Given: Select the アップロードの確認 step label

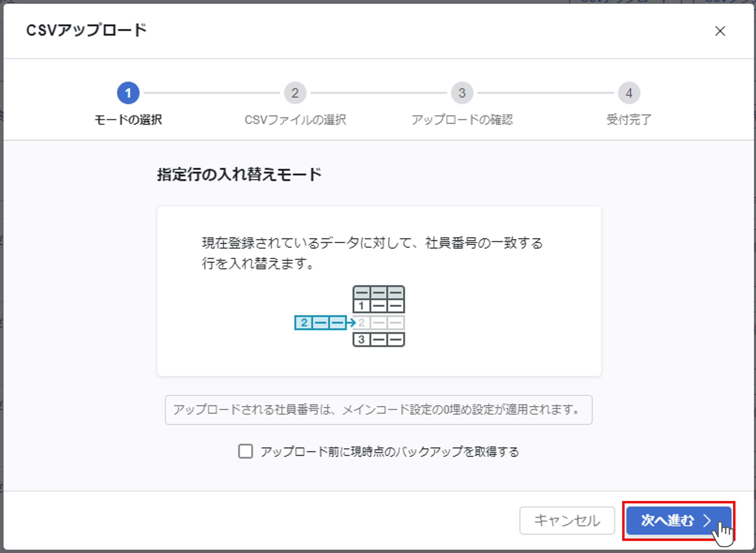Looking at the screenshot, I should click(x=462, y=120).
